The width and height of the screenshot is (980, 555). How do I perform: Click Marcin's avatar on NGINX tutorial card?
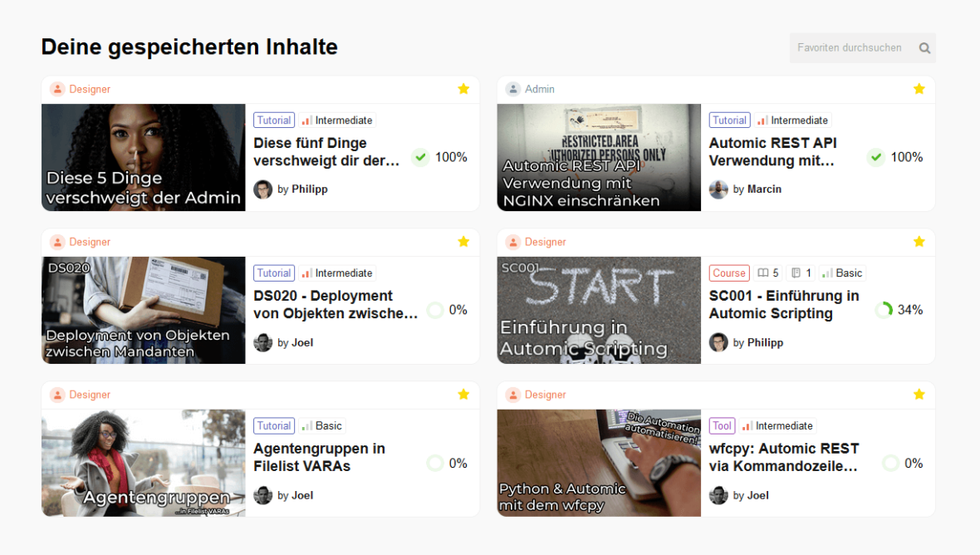click(718, 189)
